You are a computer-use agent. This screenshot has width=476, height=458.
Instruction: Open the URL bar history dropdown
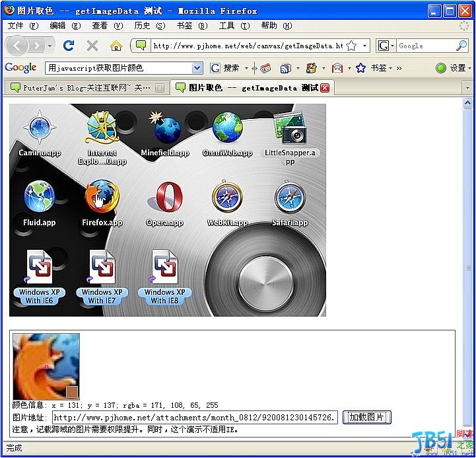coord(366,46)
